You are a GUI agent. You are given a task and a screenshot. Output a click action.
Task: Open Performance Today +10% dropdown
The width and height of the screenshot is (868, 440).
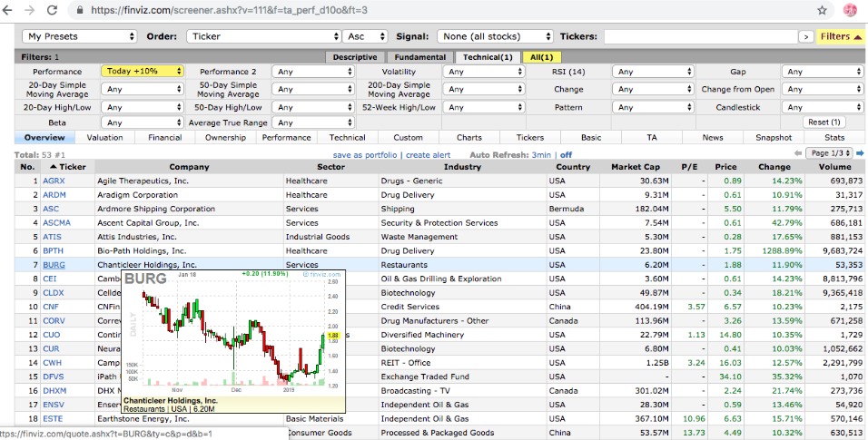coord(143,72)
